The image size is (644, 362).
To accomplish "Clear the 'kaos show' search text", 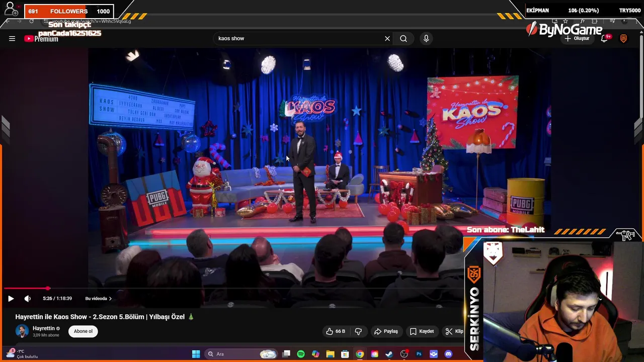I will (x=387, y=38).
